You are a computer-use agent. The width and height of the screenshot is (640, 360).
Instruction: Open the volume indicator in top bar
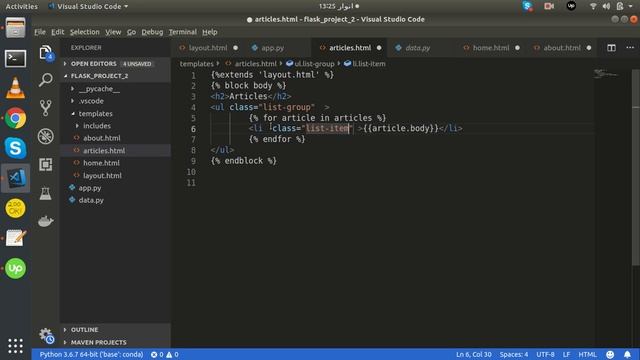(x=606, y=6)
